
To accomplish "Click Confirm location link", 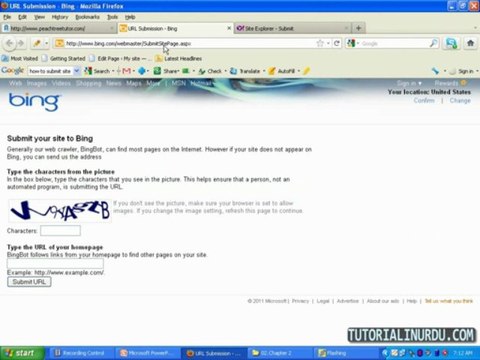I will [424, 100].
